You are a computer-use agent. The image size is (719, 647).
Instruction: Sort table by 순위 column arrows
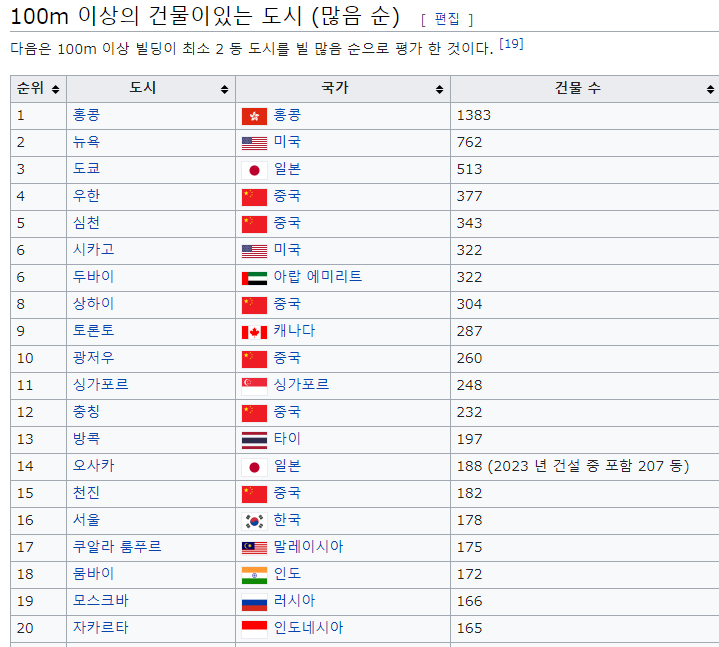55,89
